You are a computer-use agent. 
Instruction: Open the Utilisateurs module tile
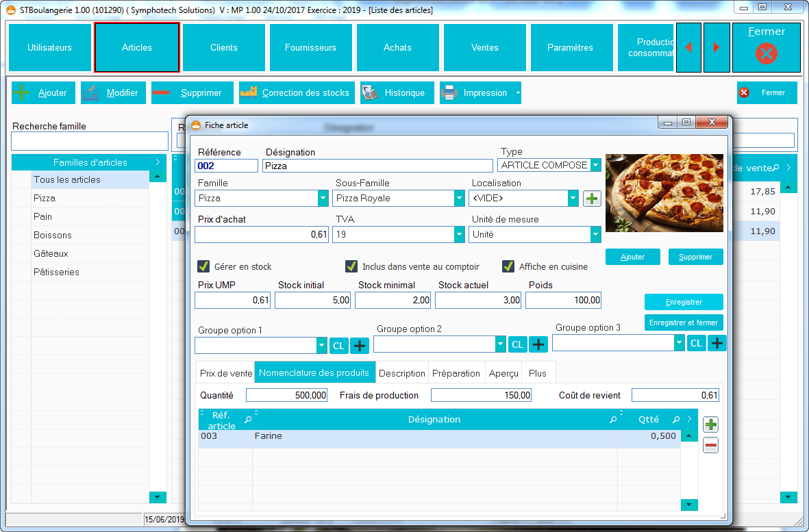49,47
